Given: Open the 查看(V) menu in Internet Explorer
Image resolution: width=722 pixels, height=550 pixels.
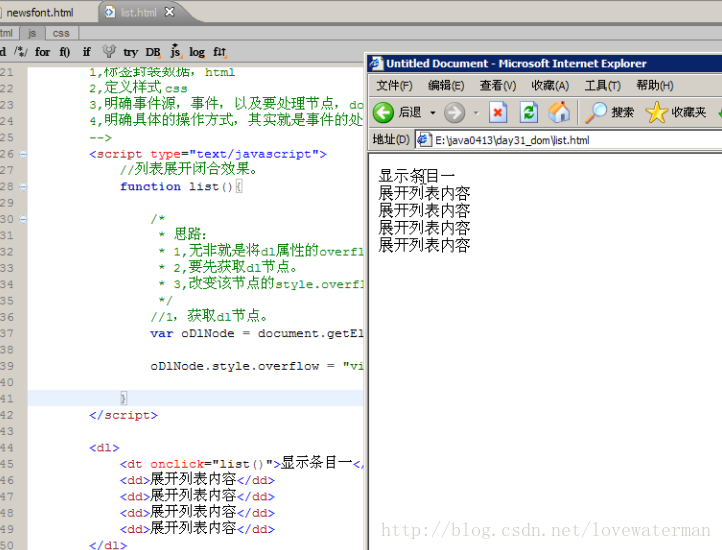Looking at the screenshot, I should click(x=498, y=86).
